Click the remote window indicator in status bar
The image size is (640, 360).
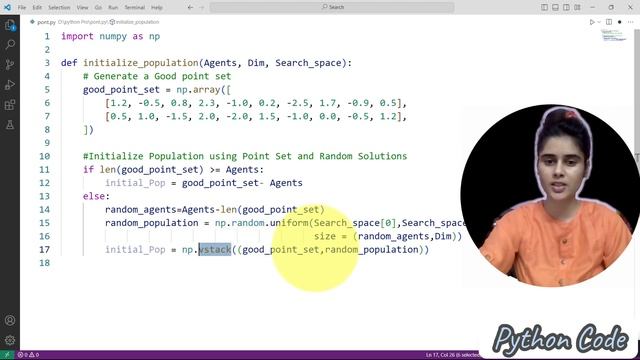point(7,355)
